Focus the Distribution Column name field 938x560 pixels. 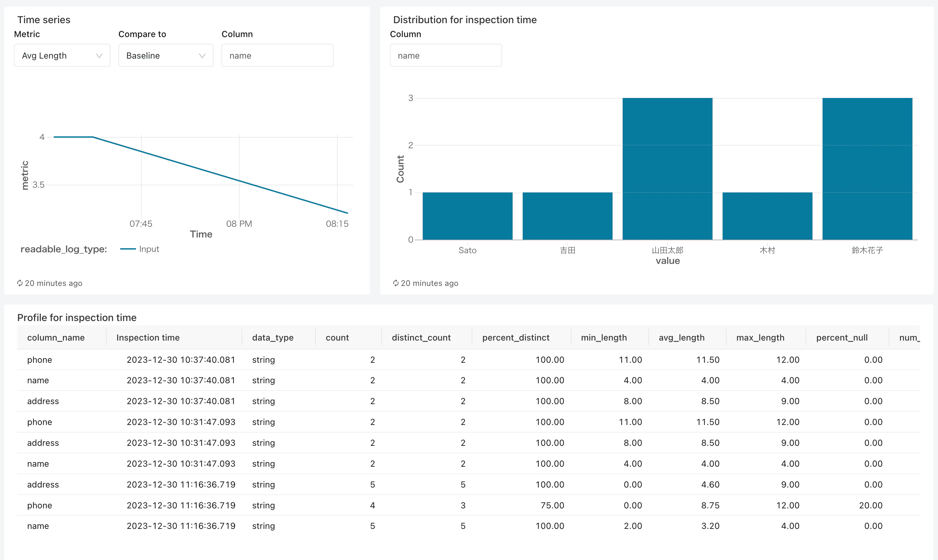tap(445, 56)
